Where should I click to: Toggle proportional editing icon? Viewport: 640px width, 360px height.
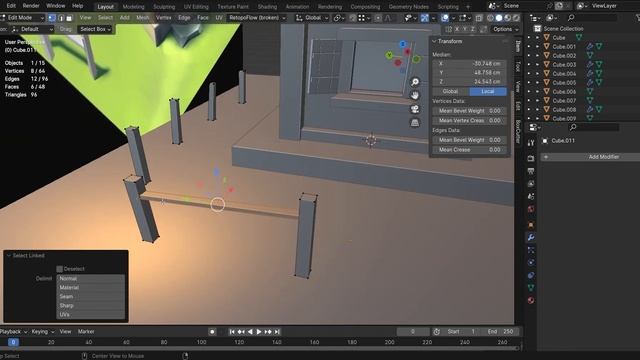coord(378,18)
